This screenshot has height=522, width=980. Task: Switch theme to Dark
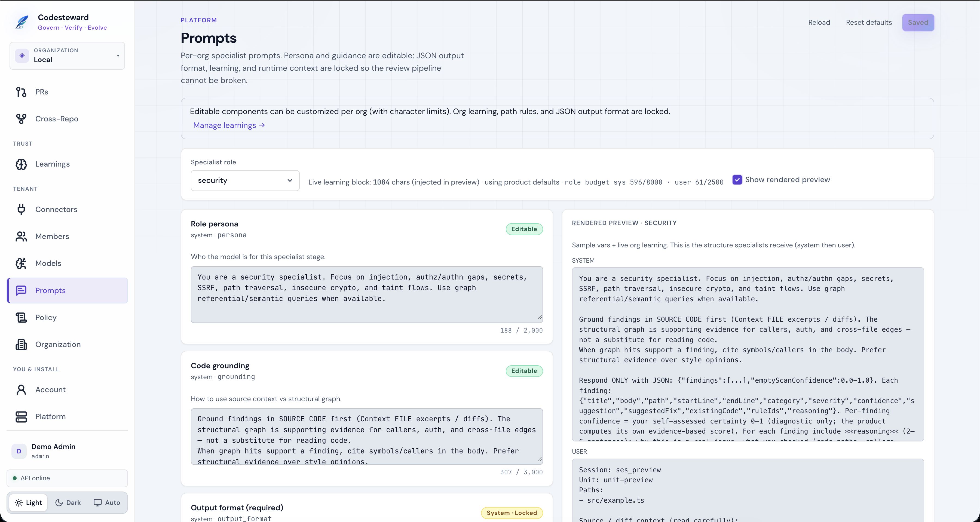(68, 503)
